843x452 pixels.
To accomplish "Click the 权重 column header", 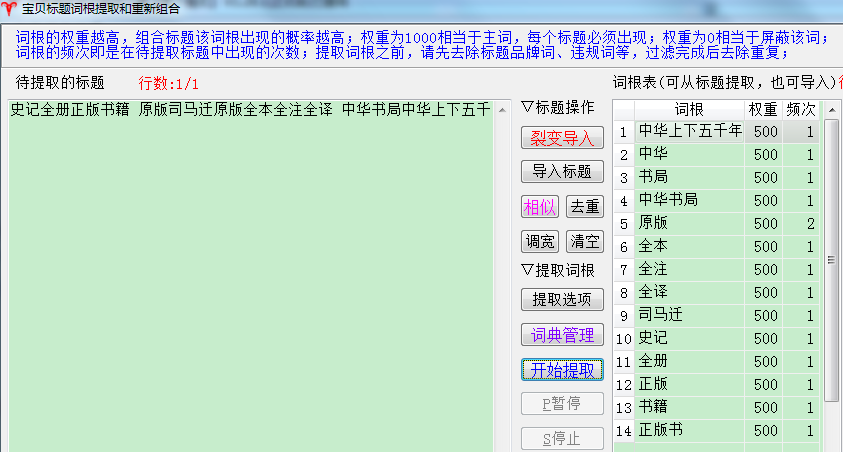I will coord(765,108).
